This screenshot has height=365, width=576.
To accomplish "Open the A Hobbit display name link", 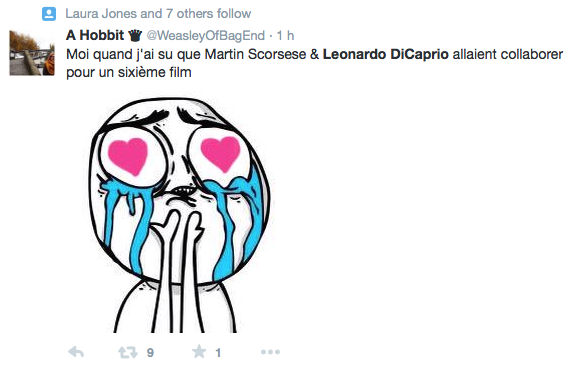I will (95, 35).
